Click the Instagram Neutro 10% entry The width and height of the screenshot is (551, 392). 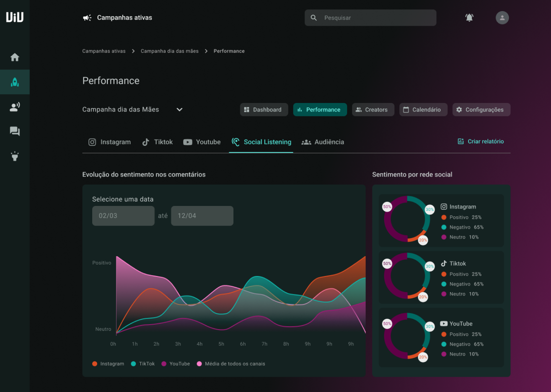pos(460,237)
